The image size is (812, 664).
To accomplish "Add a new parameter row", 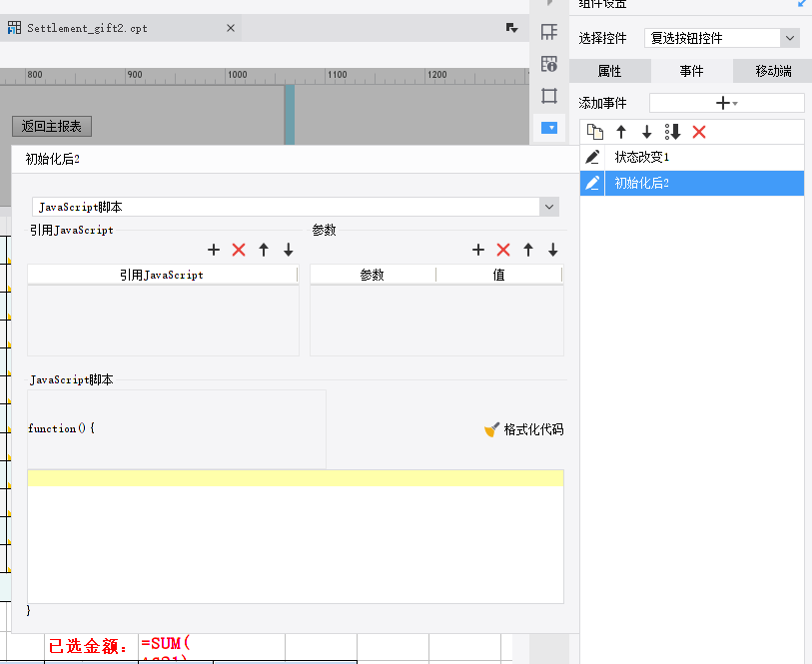I will pyautogui.click(x=478, y=250).
